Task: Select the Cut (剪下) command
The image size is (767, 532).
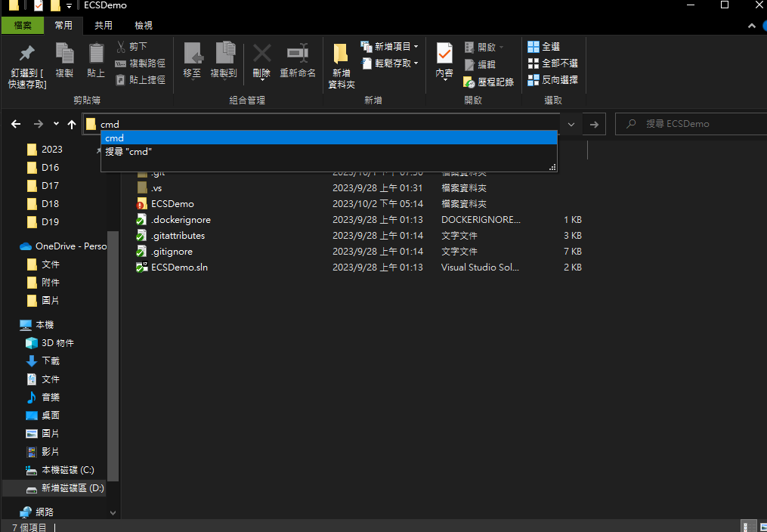Action: [131, 46]
